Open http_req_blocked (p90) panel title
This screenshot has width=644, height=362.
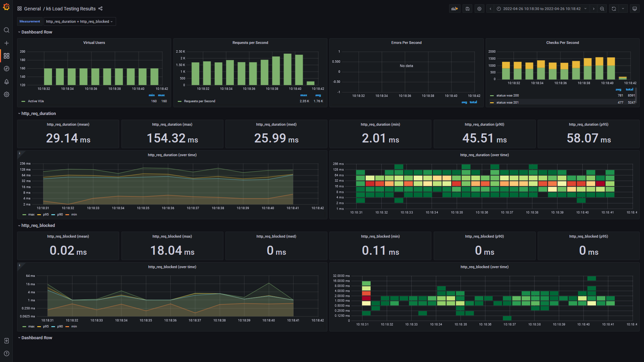(x=484, y=236)
